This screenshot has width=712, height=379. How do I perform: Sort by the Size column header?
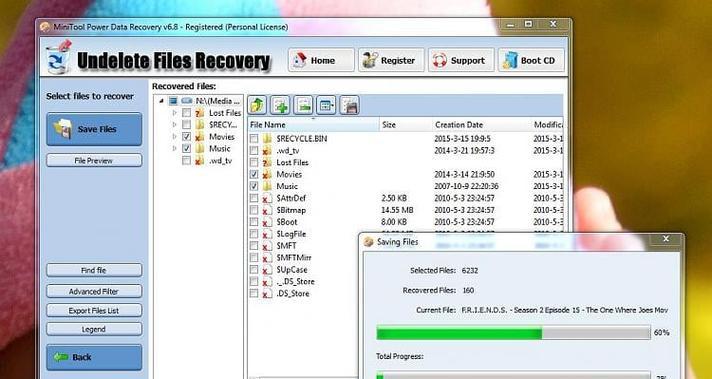coord(405,125)
